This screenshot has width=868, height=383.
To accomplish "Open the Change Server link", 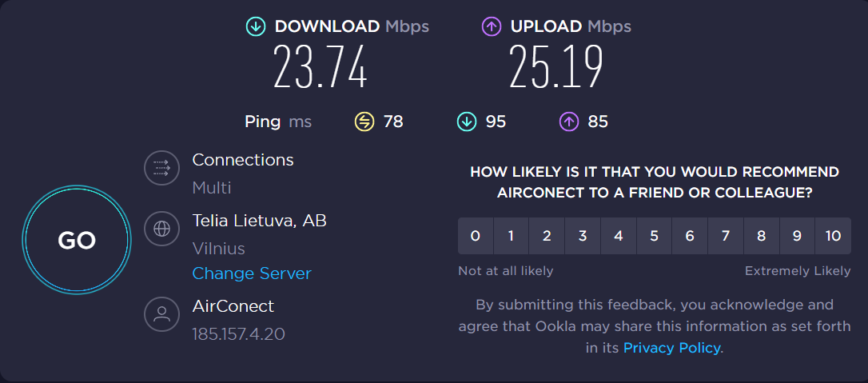I will [x=251, y=273].
